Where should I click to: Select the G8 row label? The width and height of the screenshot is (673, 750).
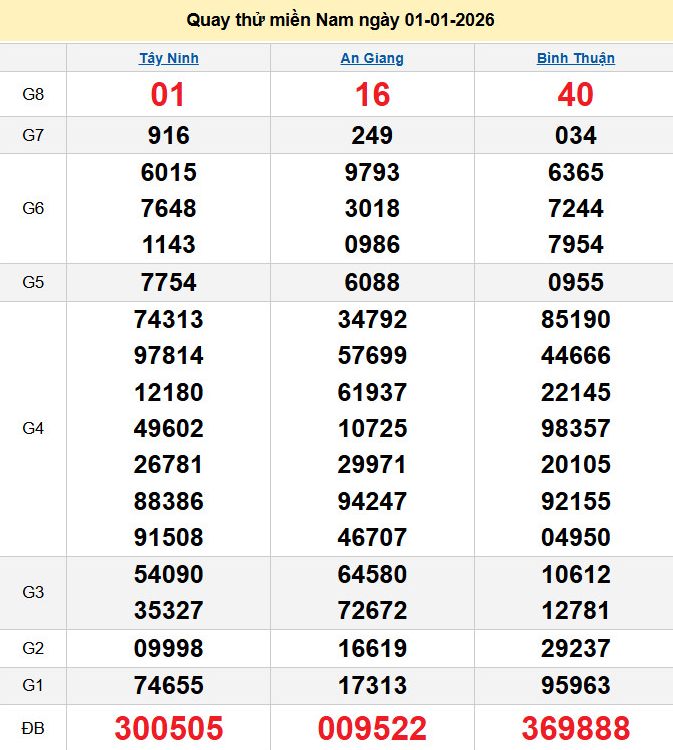click(33, 95)
